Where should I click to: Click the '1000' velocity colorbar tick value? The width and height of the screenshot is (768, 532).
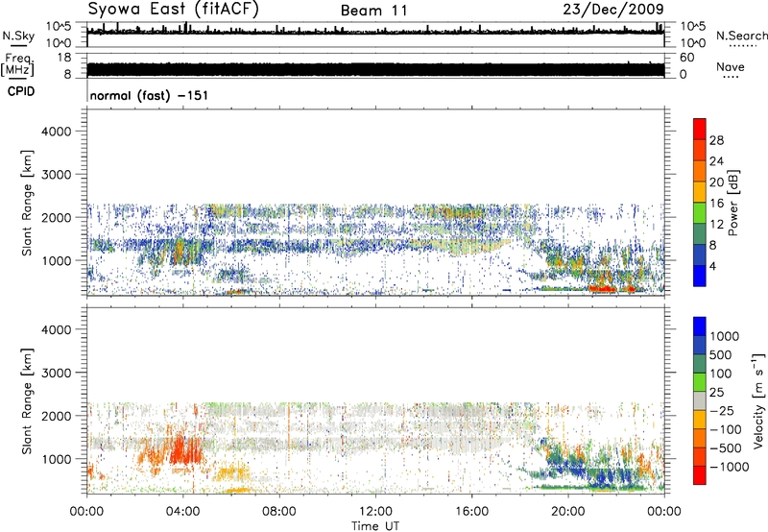pyautogui.click(x=725, y=336)
